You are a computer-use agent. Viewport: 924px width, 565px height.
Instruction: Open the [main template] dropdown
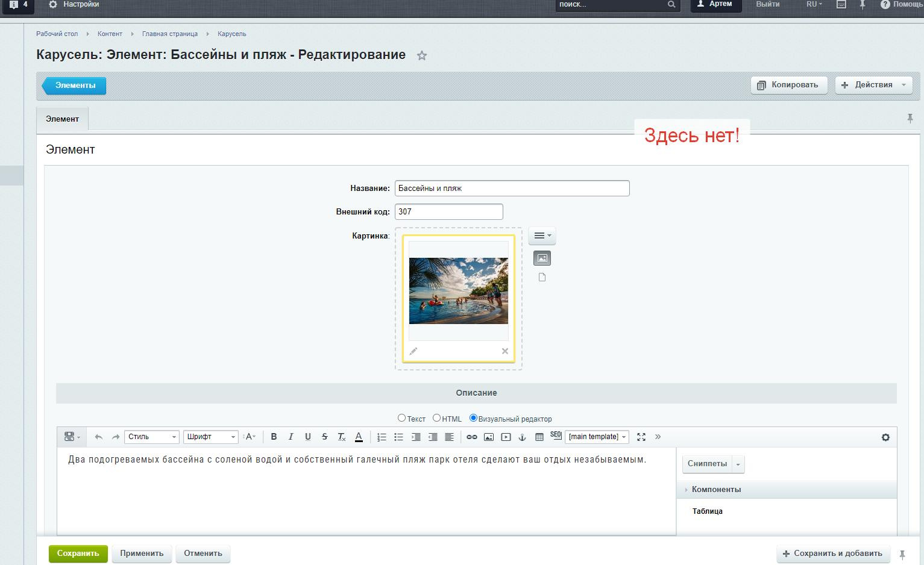(x=597, y=437)
